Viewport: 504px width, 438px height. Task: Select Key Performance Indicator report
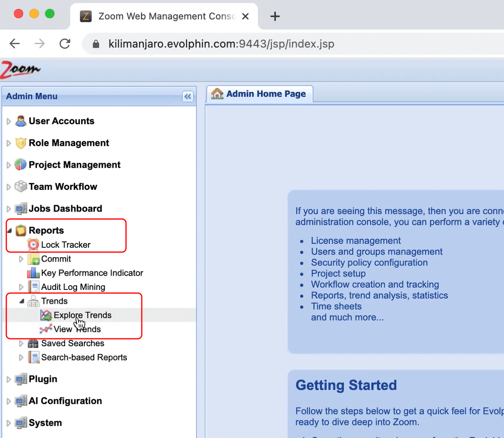coord(92,273)
